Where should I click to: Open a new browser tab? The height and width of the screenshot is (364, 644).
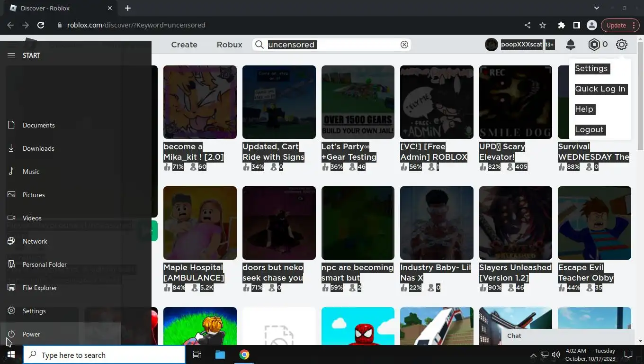point(127,8)
